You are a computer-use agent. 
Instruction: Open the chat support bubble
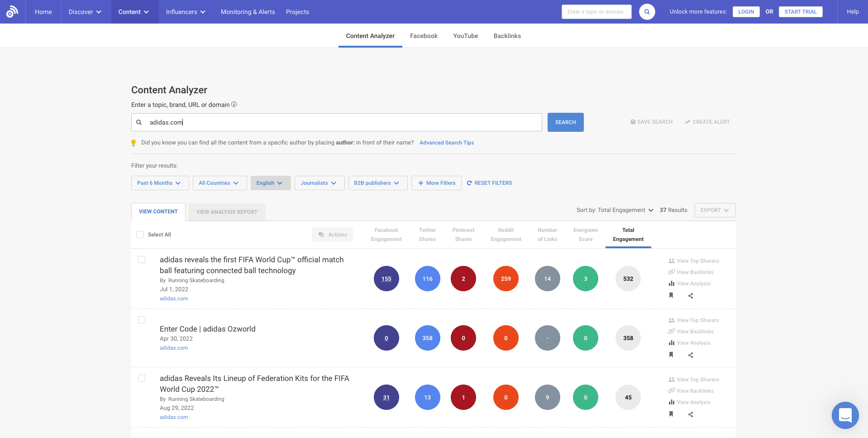tap(845, 415)
